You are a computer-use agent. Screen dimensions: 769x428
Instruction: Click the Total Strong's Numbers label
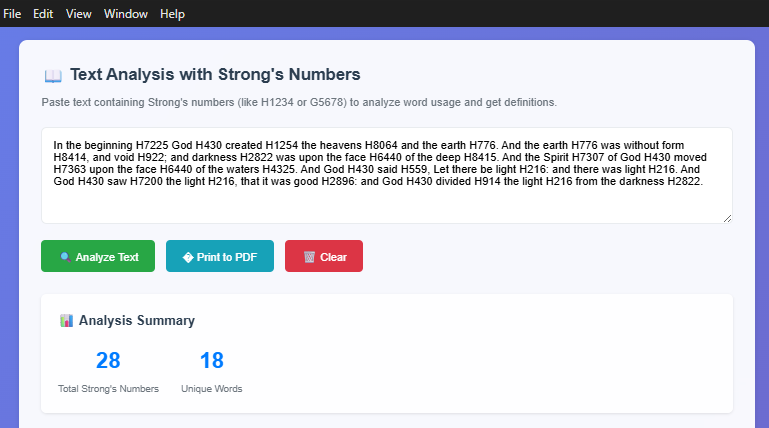pyautogui.click(x=108, y=388)
